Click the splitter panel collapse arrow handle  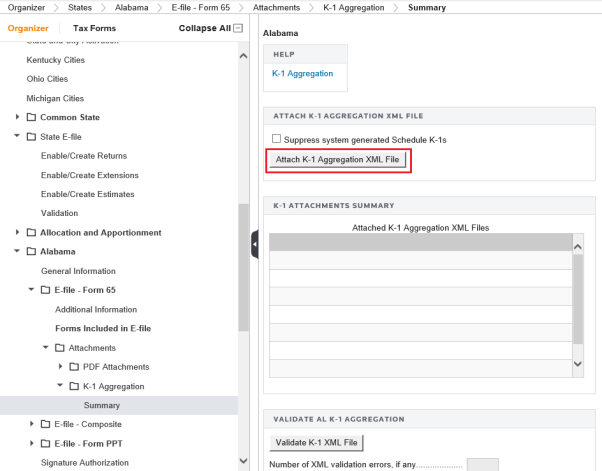254,244
